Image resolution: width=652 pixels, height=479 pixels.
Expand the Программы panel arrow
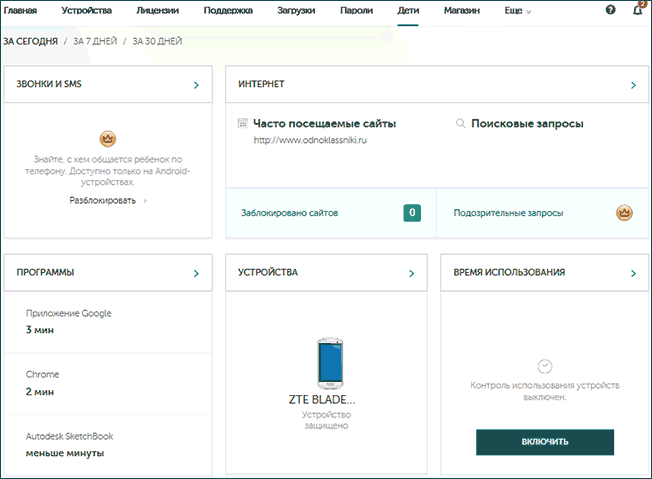tap(196, 272)
